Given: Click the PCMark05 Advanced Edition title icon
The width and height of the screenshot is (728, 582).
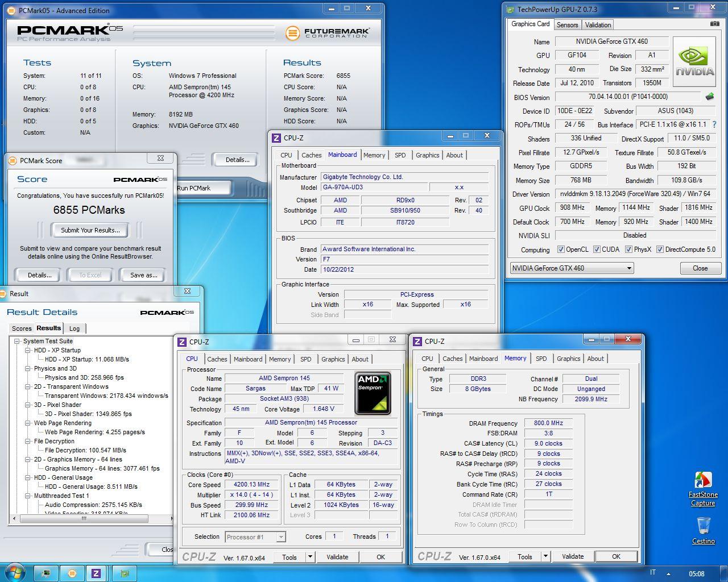Looking at the screenshot, I should [x=11, y=10].
